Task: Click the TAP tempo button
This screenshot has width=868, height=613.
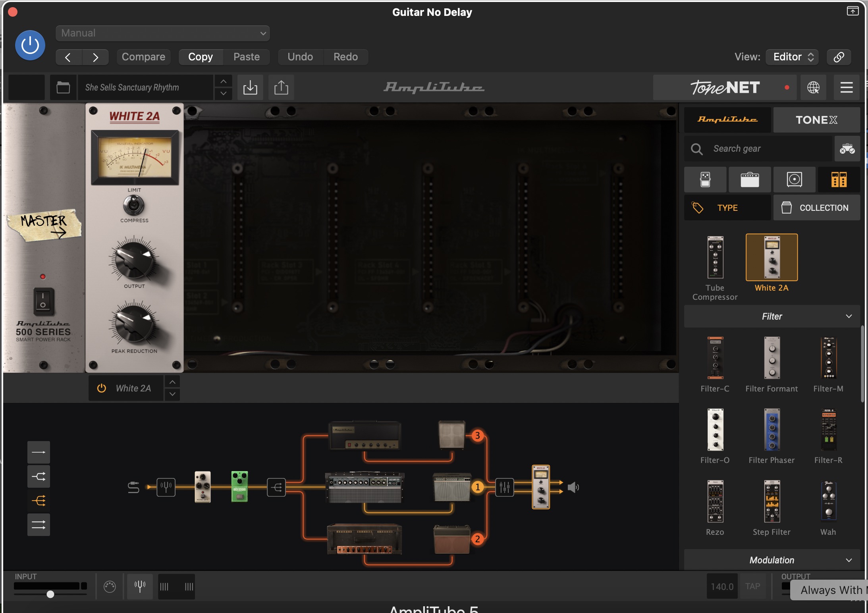Action: (x=752, y=586)
